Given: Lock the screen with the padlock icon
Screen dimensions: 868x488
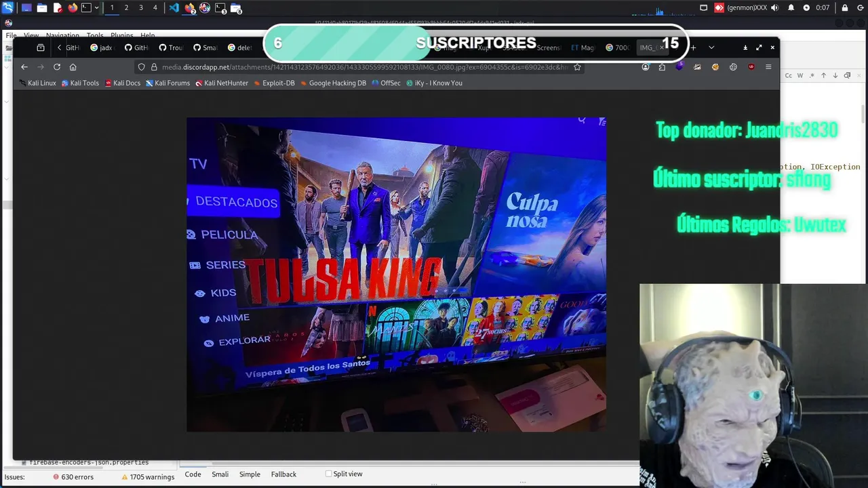Looking at the screenshot, I should pos(846,8).
